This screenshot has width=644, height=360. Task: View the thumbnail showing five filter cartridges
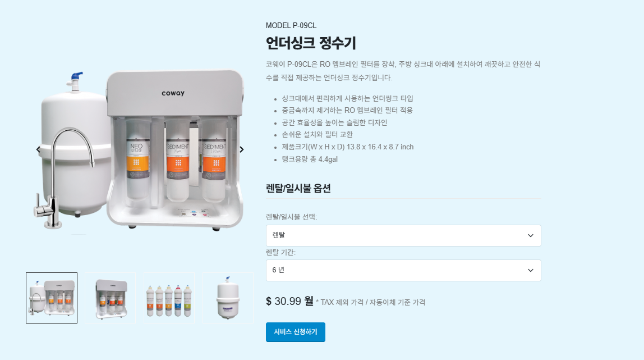tap(169, 298)
